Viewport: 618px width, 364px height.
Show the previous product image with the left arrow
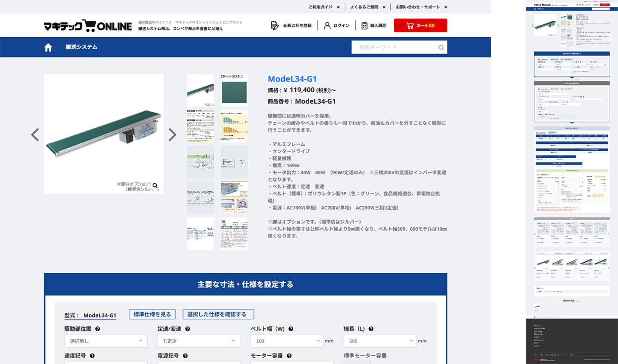(35, 134)
